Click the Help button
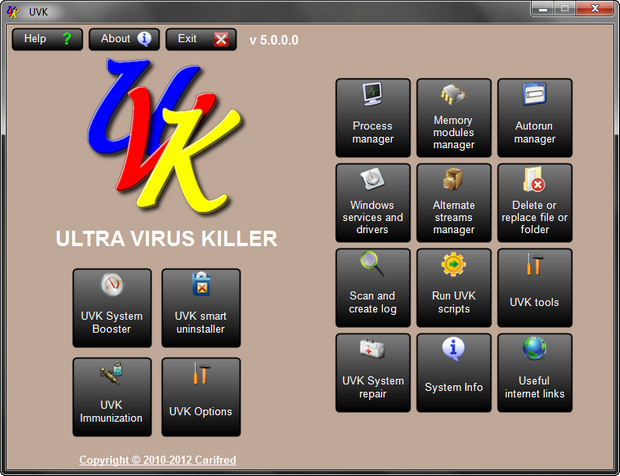Image resolution: width=620 pixels, height=476 pixels. pos(47,39)
